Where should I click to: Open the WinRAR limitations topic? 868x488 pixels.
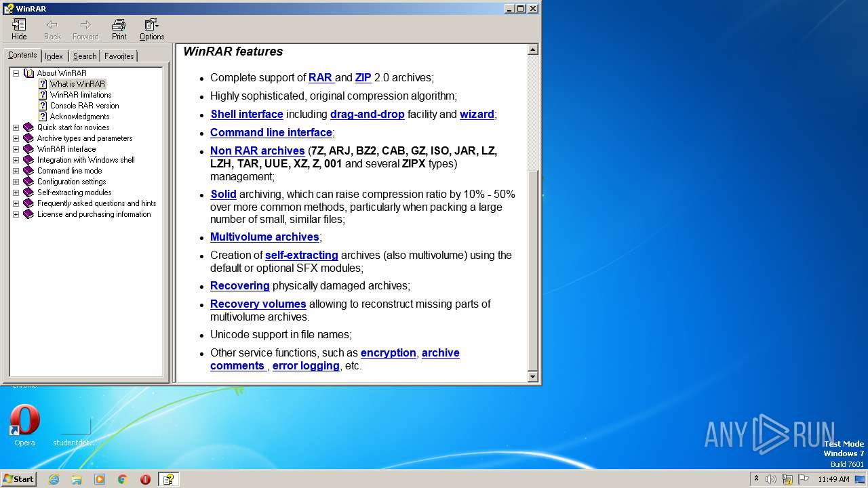pos(81,95)
